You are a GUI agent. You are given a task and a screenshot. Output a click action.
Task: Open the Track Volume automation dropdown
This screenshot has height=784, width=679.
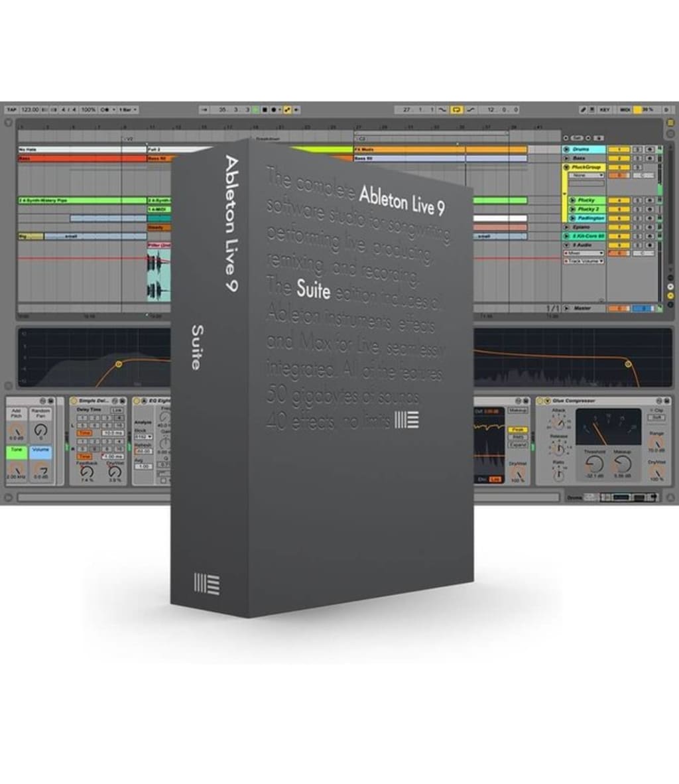pyautogui.click(x=584, y=261)
